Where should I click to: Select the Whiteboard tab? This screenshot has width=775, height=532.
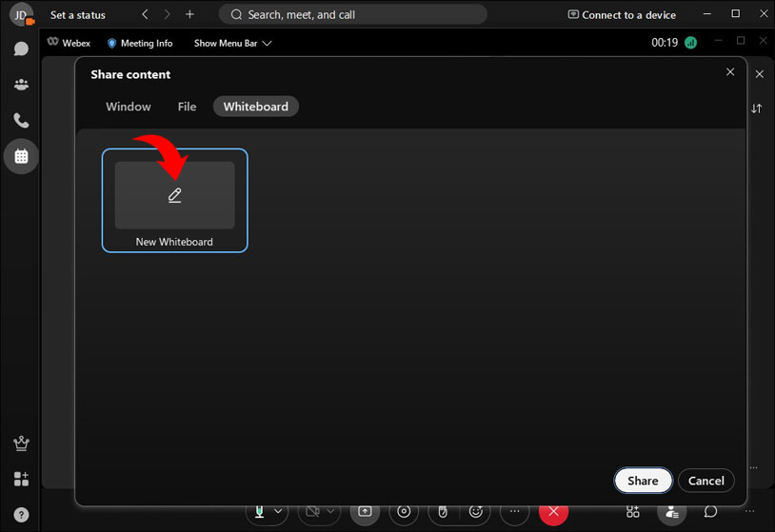(255, 107)
